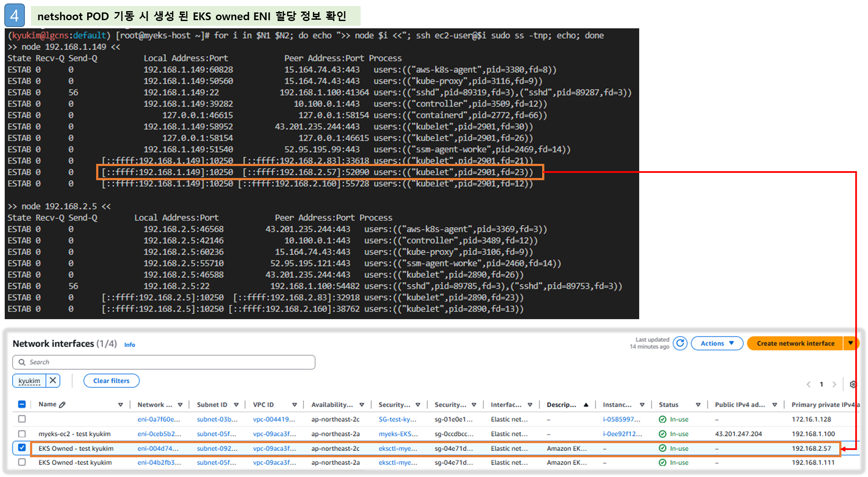Open table preferences gear icon
868x477 pixels.
coord(853,384)
